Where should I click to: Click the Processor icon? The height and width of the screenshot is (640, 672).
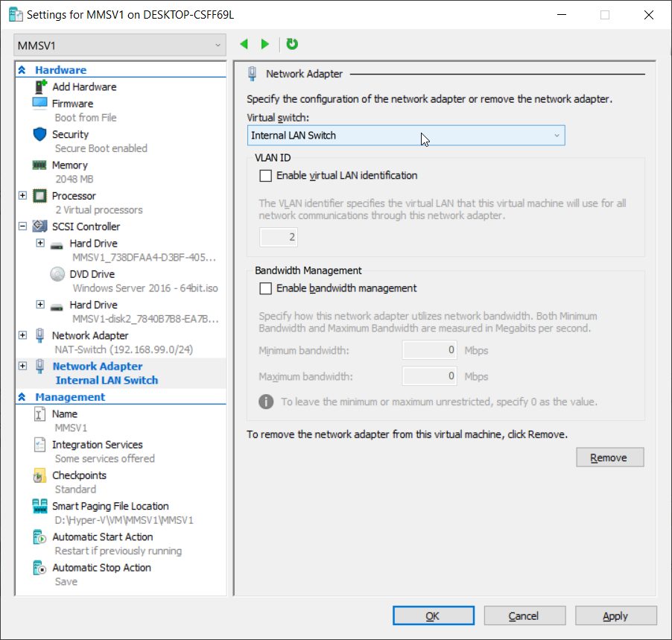tap(39, 196)
